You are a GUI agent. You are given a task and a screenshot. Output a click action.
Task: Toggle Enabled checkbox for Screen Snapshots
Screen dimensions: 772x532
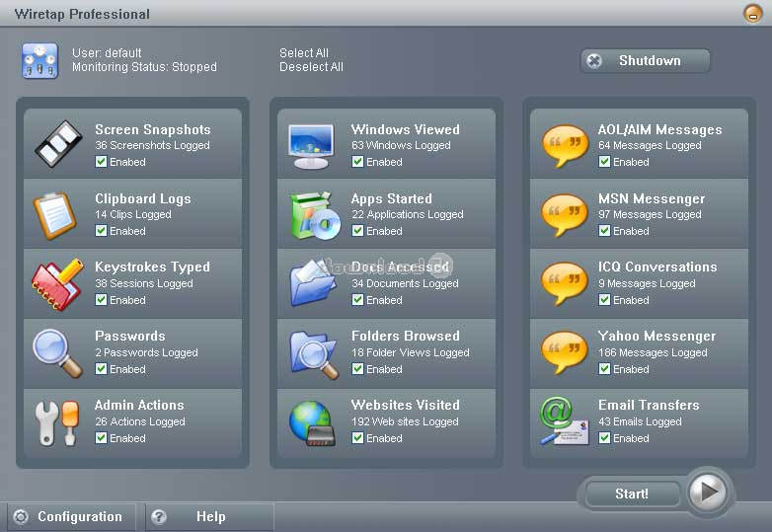pos(101,162)
